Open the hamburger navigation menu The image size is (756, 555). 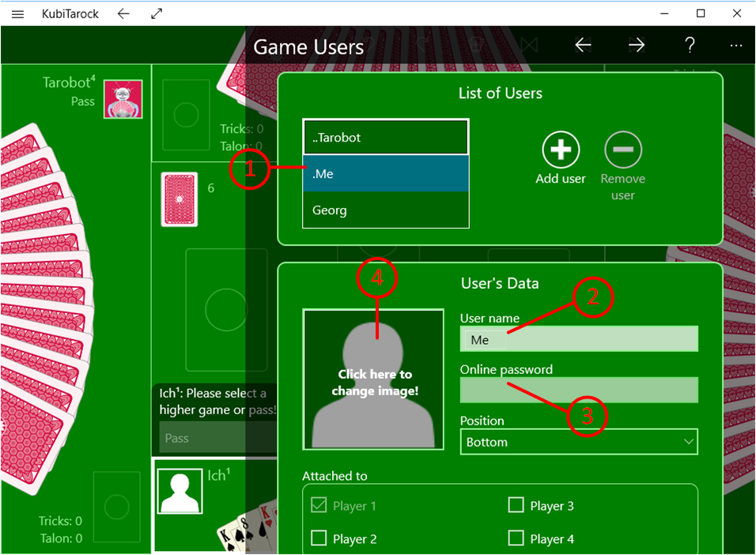tap(18, 13)
